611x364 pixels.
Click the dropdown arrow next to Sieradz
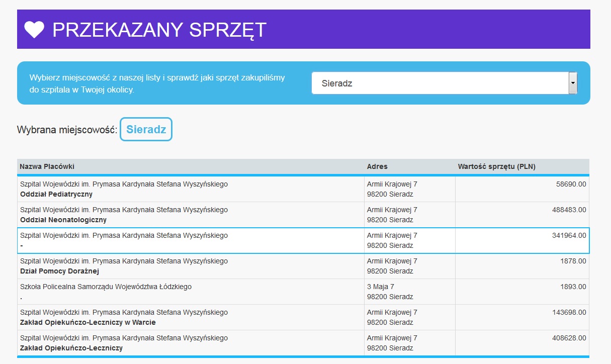coord(572,83)
